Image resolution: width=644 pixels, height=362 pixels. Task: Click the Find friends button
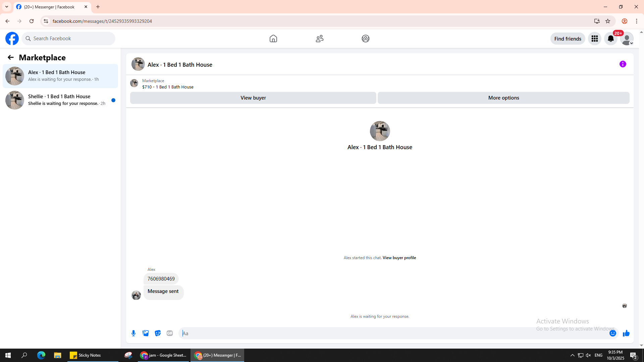pyautogui.click(x=568, y=39)
